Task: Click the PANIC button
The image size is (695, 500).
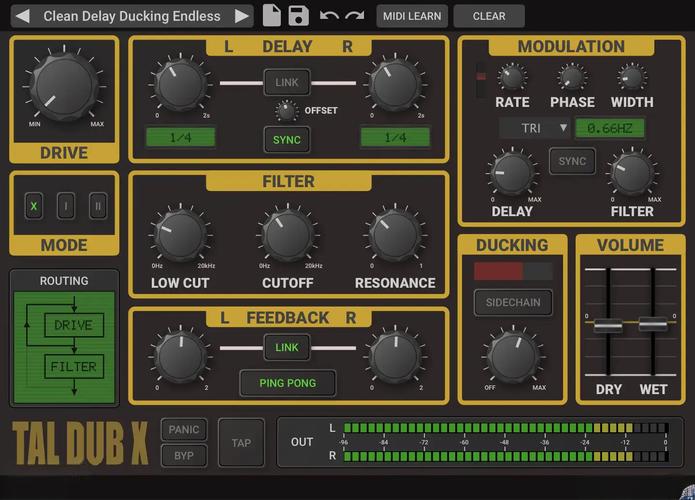Action: [x=184, y=430]
